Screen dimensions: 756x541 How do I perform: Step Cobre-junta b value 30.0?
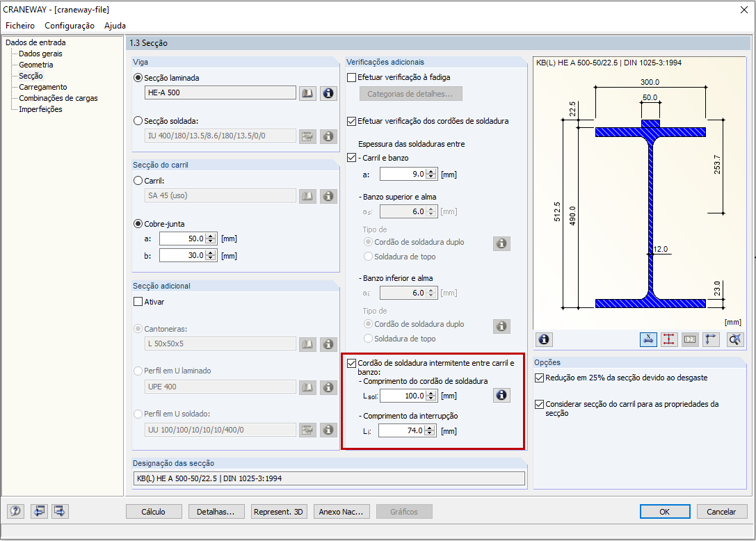(211, 256)
